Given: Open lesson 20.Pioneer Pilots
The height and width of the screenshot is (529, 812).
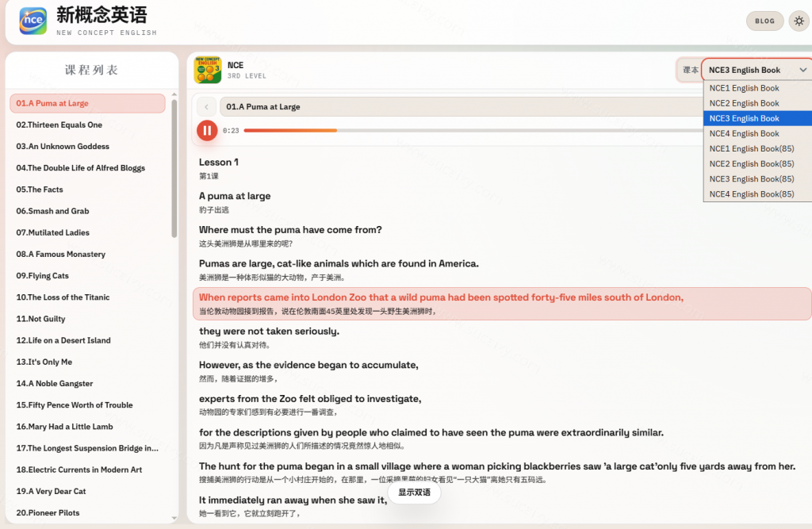Looking at the screenshot, I should (87, 513).
